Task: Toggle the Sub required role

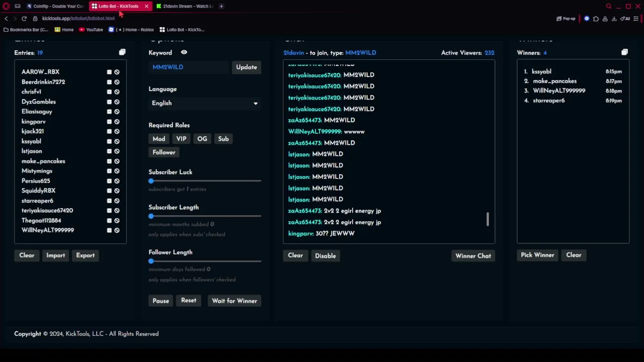Action: (223, 139)
